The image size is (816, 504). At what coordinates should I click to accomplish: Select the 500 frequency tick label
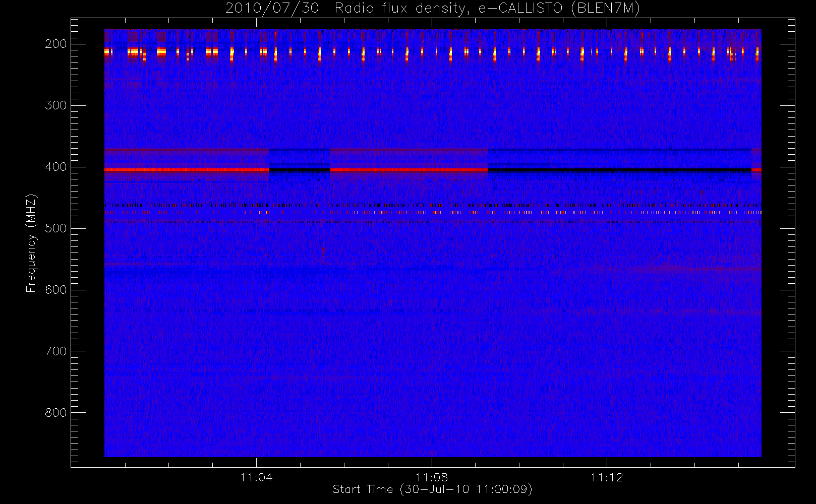(56, 228)
